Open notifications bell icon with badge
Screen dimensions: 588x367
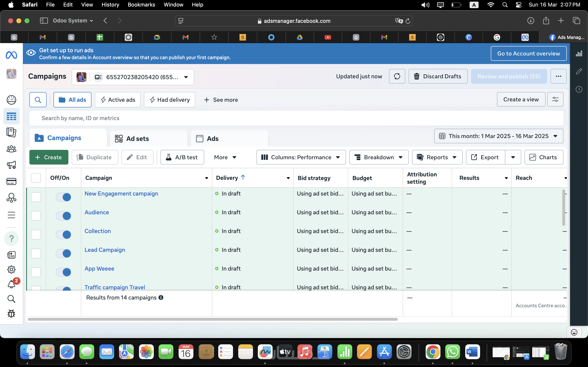point(11,284)
